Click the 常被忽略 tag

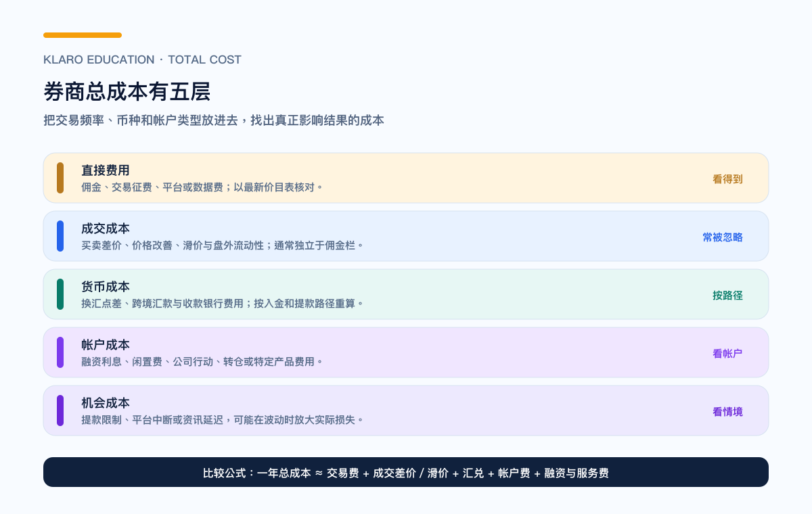tap(723, 237)
